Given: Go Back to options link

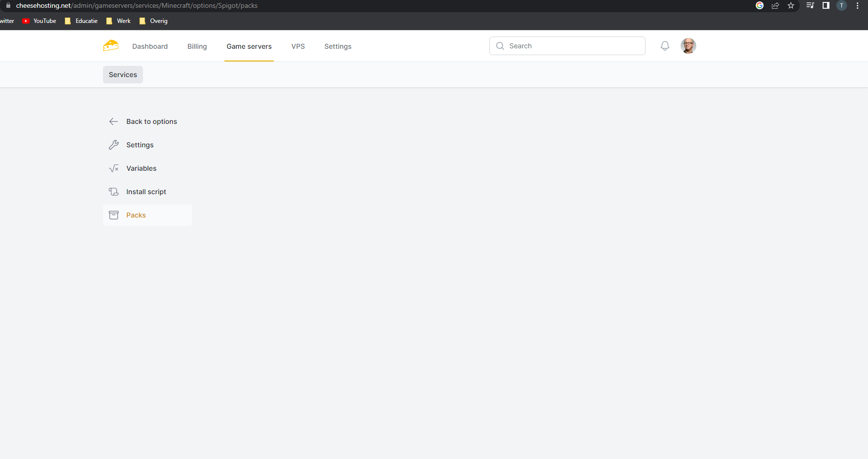Looking at the screenshot, I should coord(151,121).
